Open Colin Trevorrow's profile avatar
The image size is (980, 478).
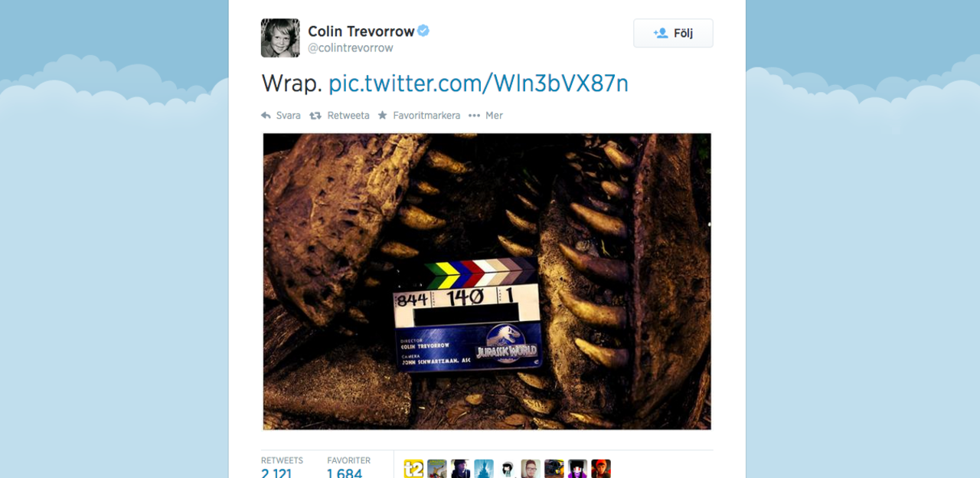(280, 38)
